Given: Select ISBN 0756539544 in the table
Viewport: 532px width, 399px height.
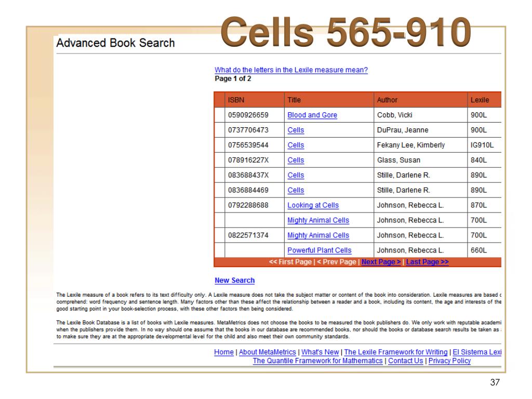Looking at the screenshot, I should tap(248, 145).
